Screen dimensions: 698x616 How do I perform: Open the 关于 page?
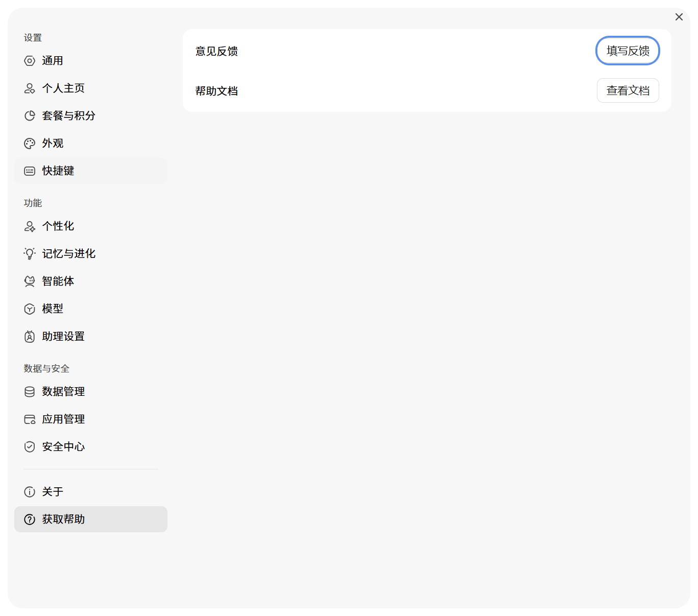click(91, 492)
